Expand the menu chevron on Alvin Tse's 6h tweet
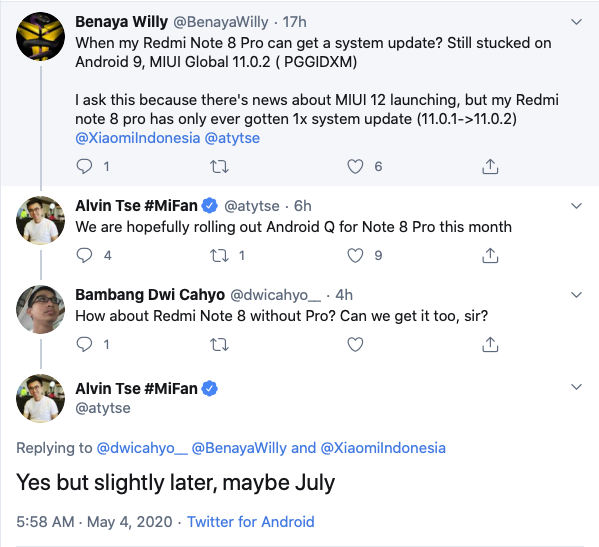The image size is (599, 547). 576,206
